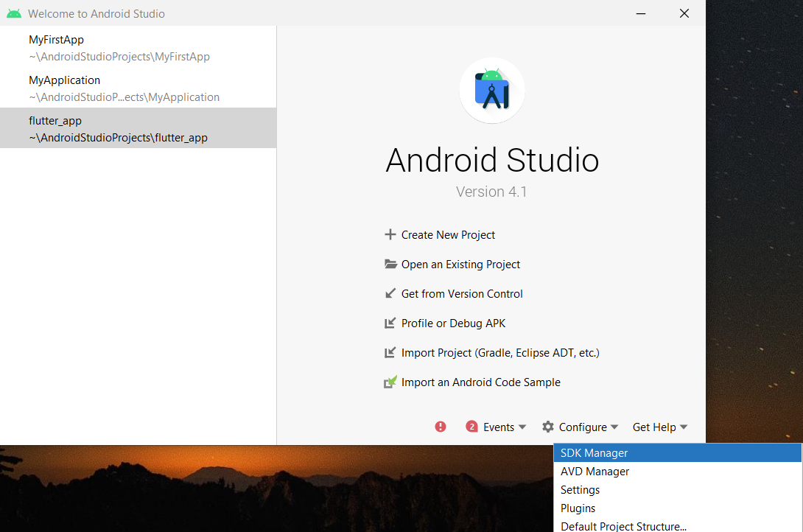The image size is (803, 532).
Task: Choose Profile or Debug APK
Action: click(x=453, y=323)
